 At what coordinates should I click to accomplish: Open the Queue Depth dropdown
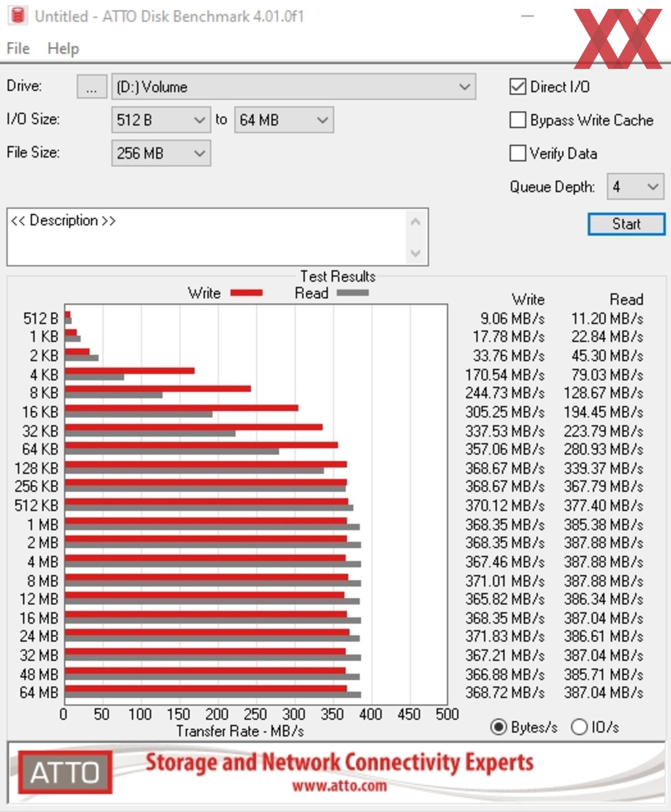(x=635, y=187)
